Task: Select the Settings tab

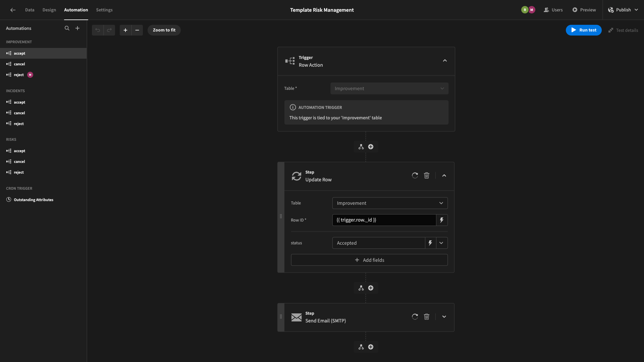Action: pos(104,10)
